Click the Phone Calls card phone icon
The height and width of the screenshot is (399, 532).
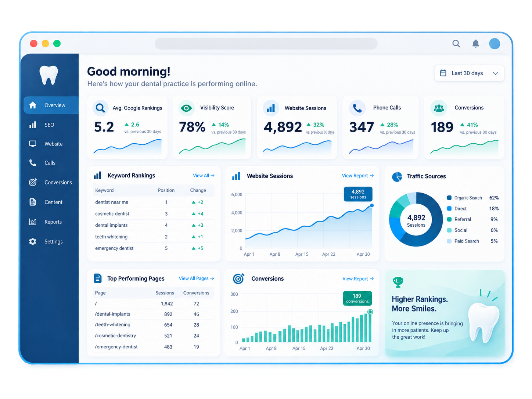[x=357, y=108]
